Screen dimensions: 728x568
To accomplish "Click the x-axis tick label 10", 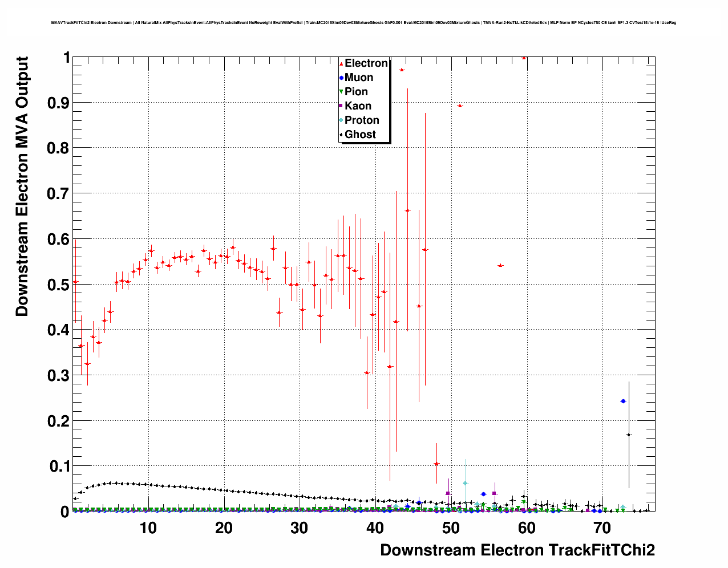I will (x=148, y=528).
